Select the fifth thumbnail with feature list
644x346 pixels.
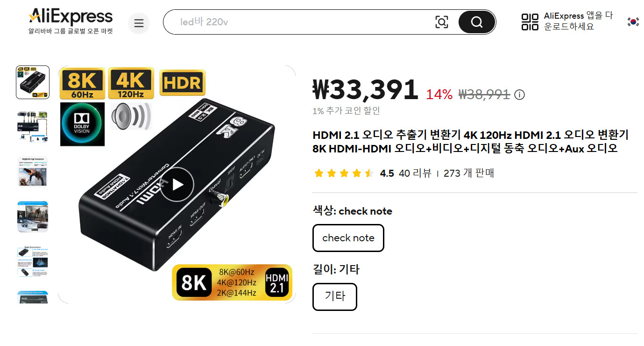tap(33, 262)
